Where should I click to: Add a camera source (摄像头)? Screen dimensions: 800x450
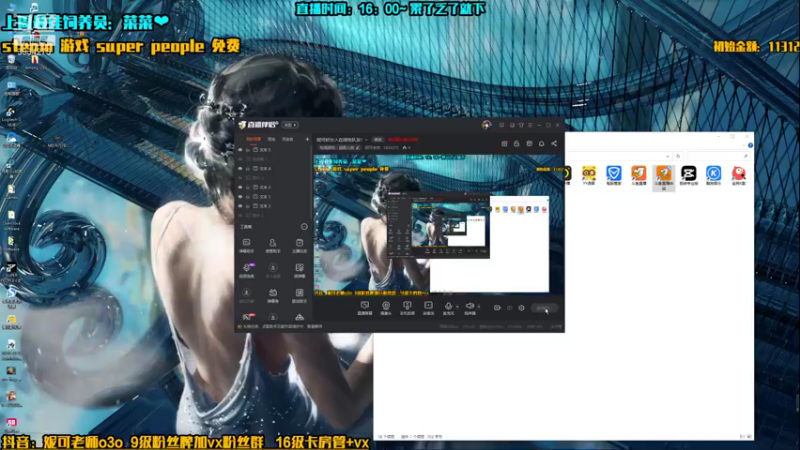coord(386,307)
